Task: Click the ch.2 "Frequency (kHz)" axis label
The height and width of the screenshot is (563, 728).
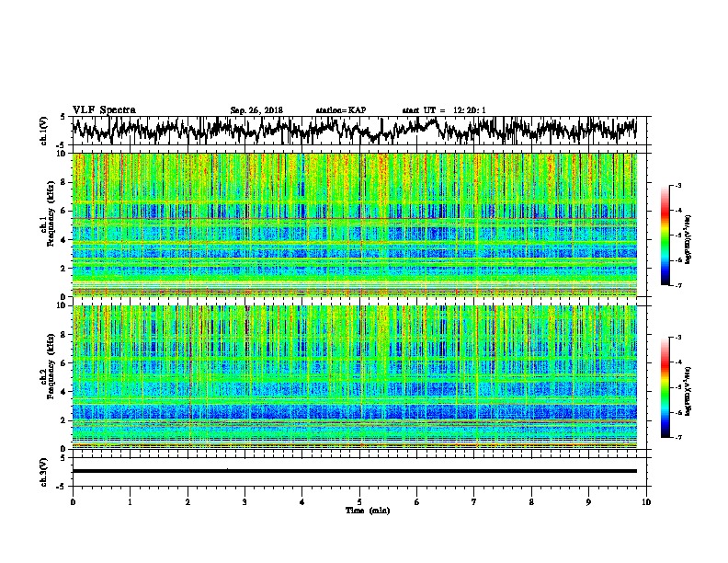Action: pos(51,366)
